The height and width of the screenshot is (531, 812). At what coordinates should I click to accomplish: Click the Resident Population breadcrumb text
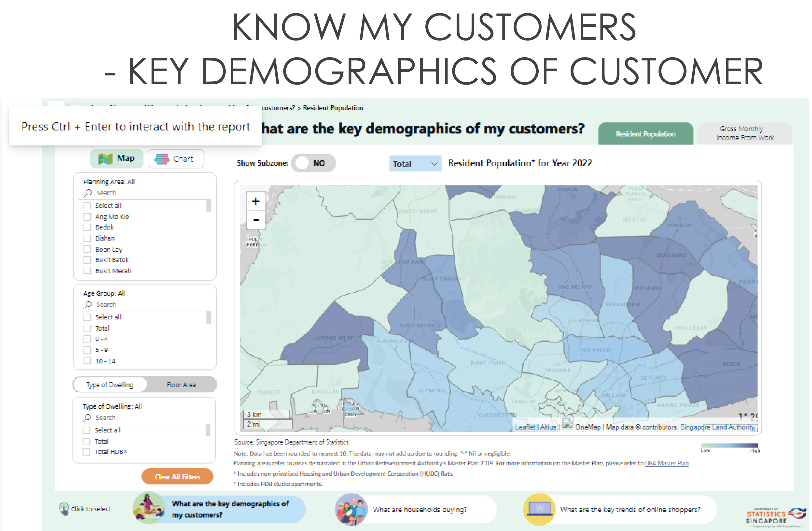pyautogui.click(x=333, y=108)
